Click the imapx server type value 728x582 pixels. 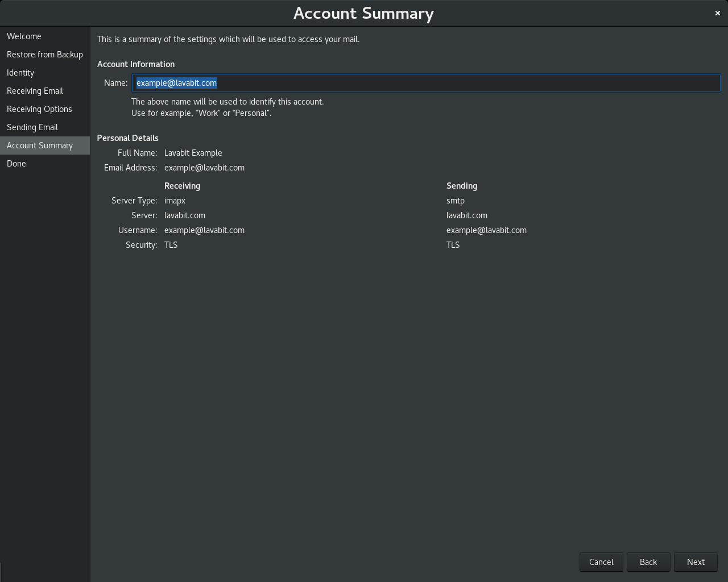175,201
